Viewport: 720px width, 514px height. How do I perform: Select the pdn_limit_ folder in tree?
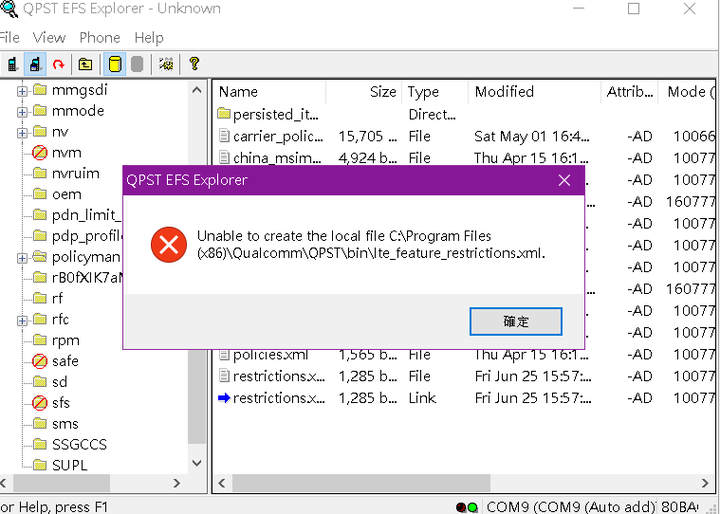click(87, 215)
